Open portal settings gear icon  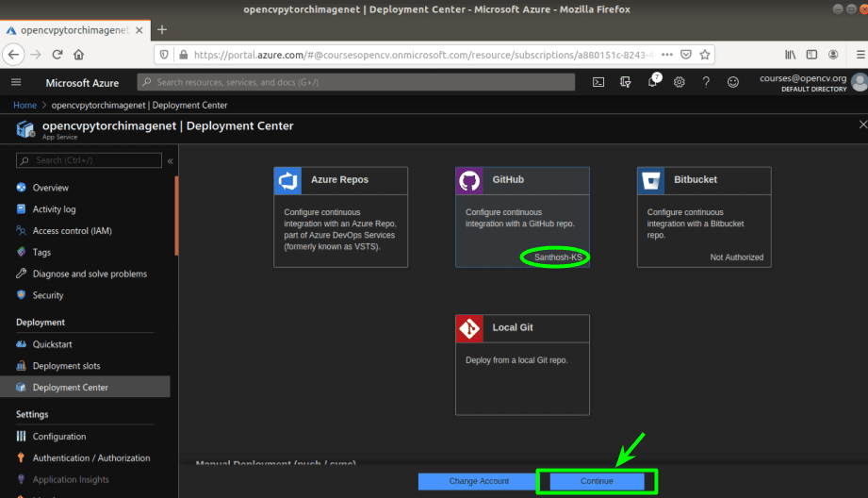coord(680,82)
